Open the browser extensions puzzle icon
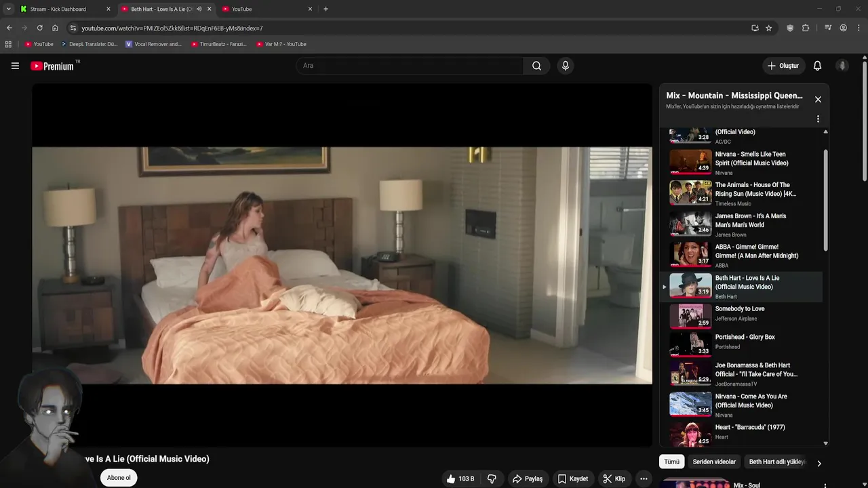The height and width of the screenshot is (488, 868). point(806,28)
